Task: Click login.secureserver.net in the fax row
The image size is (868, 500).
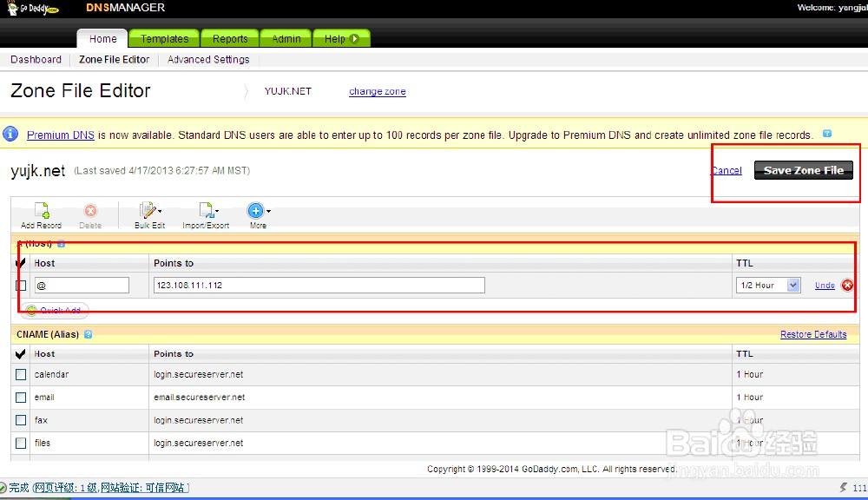Action: coord(199,420)
